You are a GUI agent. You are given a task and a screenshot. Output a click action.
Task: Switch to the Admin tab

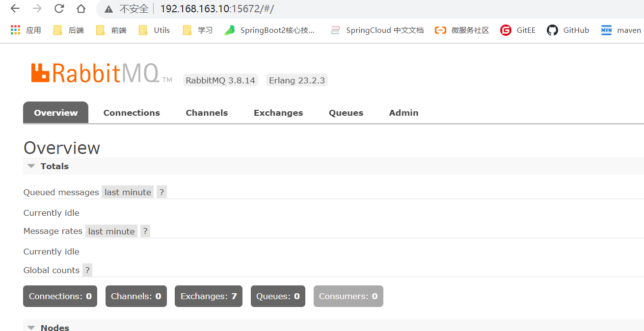(x=403, y=113)
